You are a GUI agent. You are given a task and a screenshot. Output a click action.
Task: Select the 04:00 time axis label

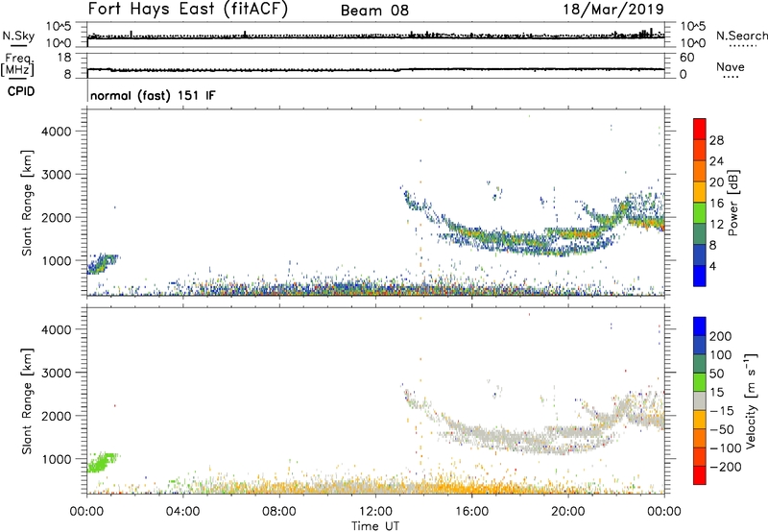pyautogui.click(x=182, y=510)
